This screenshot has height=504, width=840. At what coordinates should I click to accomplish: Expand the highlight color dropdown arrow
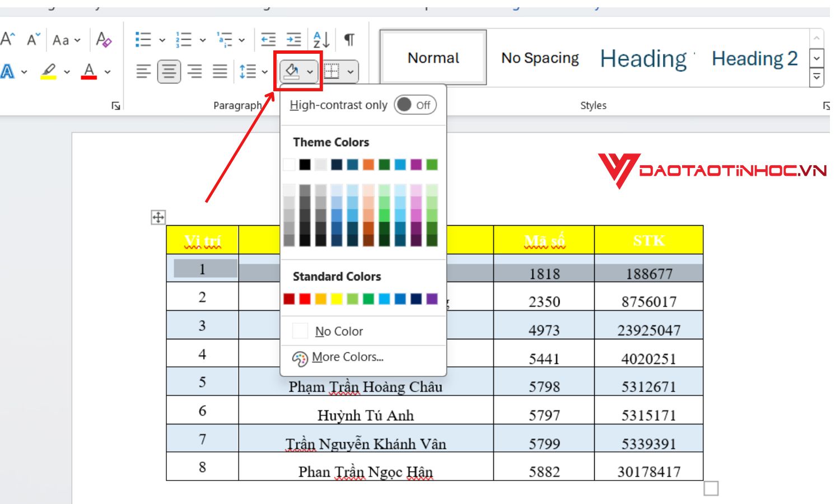point(67,72)
